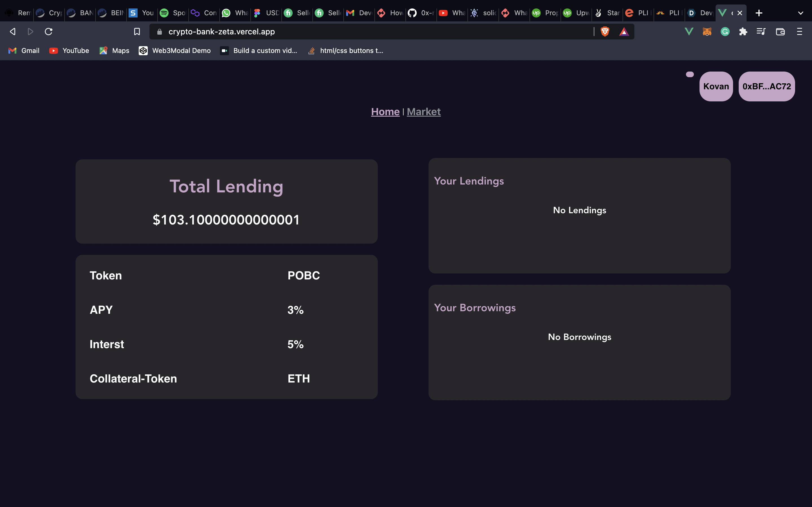Screen dimensions: 812x507
Task: Click the Brave Shields lion icon
Action: pos(605,32)
